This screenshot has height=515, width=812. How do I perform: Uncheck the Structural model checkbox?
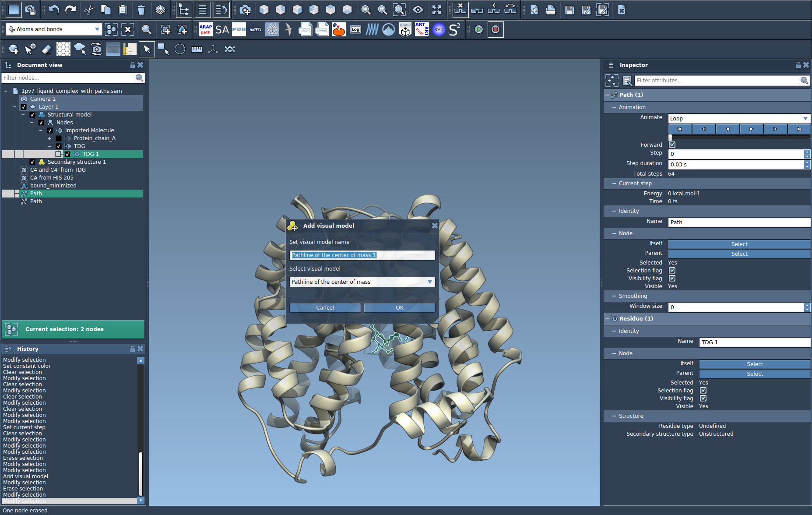[x=32, y=115]
